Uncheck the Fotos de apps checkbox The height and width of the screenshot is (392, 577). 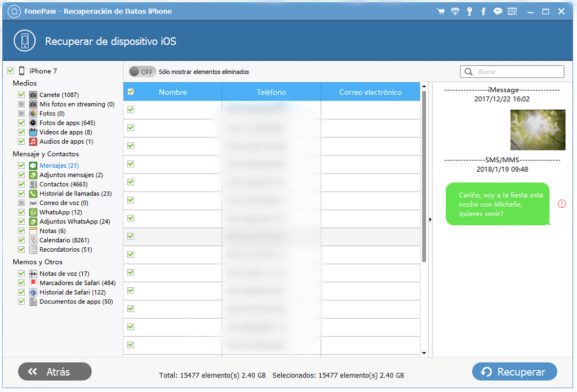click(21, 123)
